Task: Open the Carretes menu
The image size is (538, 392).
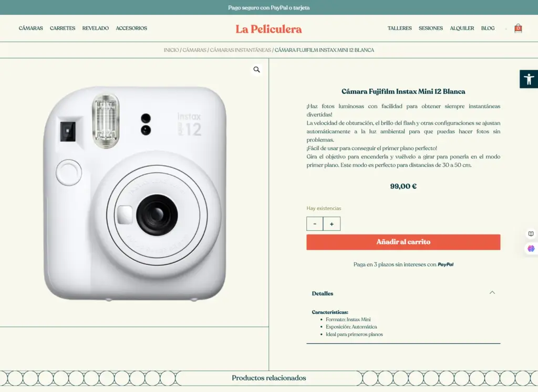Action: (x=63, y=28)
